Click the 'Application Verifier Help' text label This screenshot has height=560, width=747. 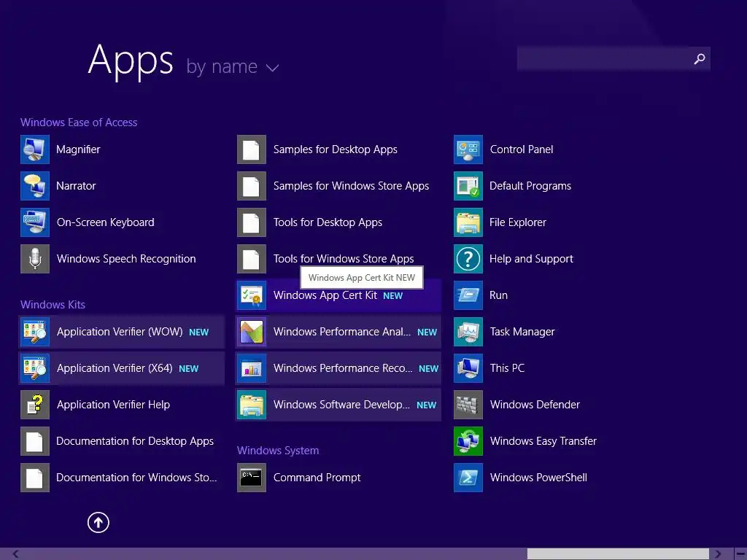(113, 405)
